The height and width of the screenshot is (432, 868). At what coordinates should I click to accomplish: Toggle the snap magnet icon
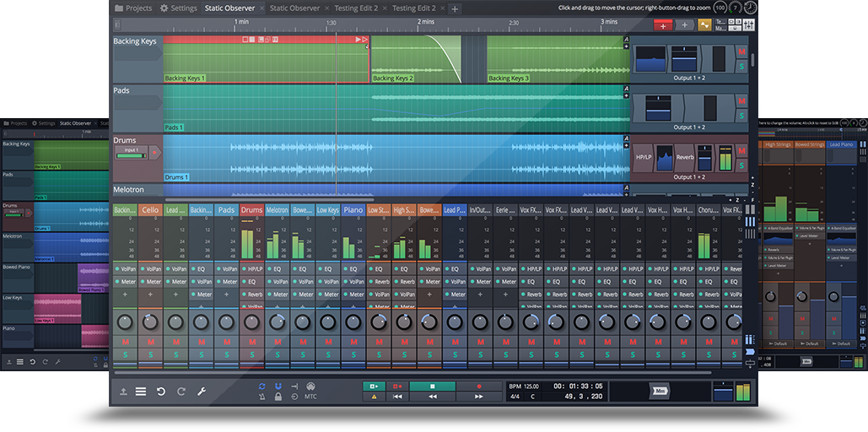pos(278,386)
